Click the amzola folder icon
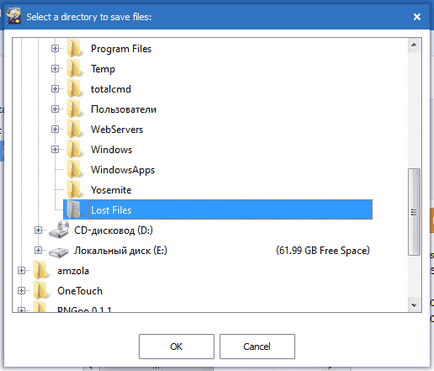This screenshot has width=434, height=371. click(x=41, y=271)
